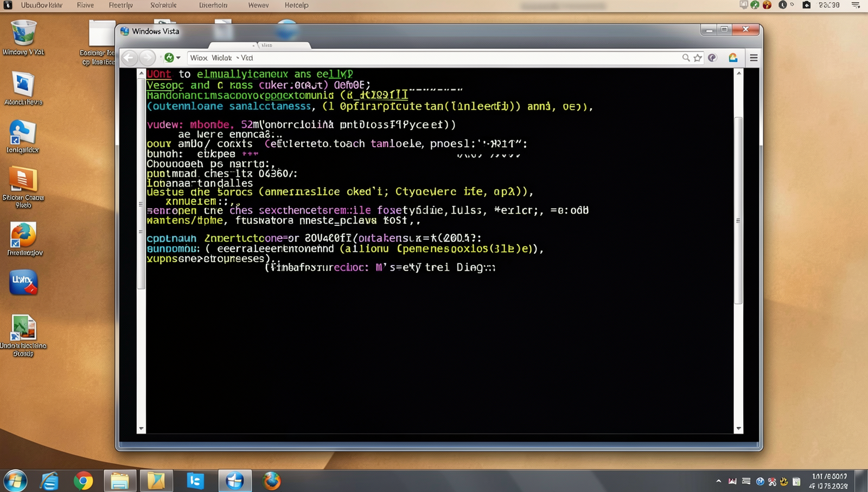Reload the page with the green circular icon

click(169, 58)
